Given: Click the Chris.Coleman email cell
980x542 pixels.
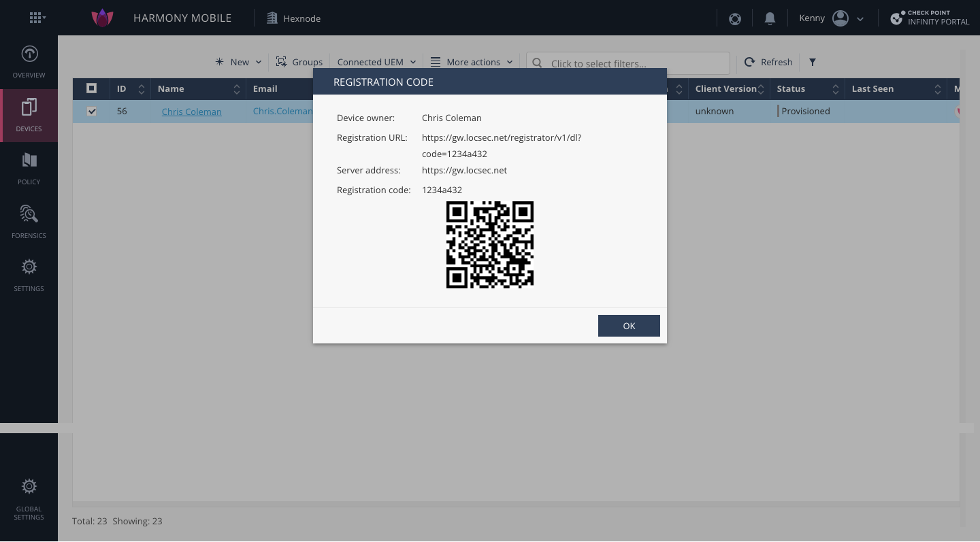Looking at the screenshot, I should coord(282,111).
